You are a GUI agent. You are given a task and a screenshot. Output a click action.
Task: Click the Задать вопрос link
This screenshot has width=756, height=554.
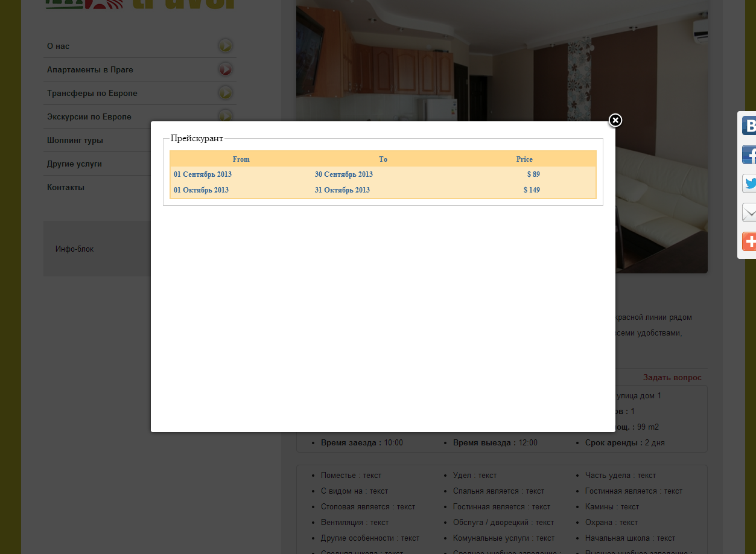[x=672, y=377]
